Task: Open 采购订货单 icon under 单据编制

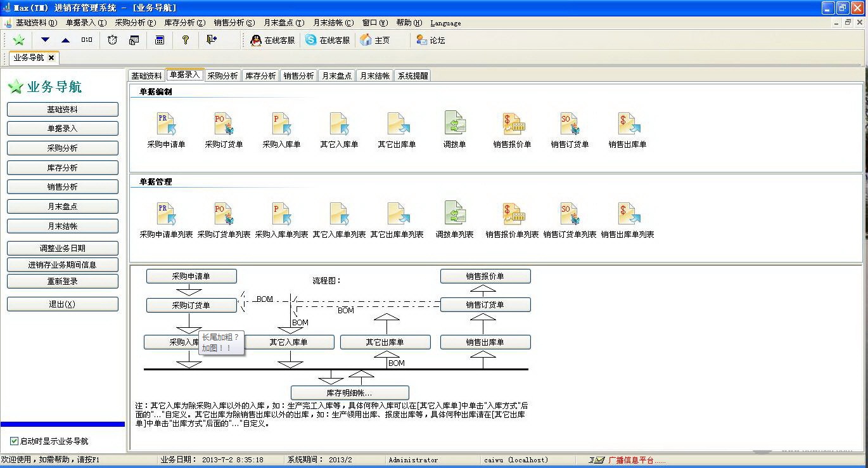Action: pyautogui.click(x=224, y=124)
